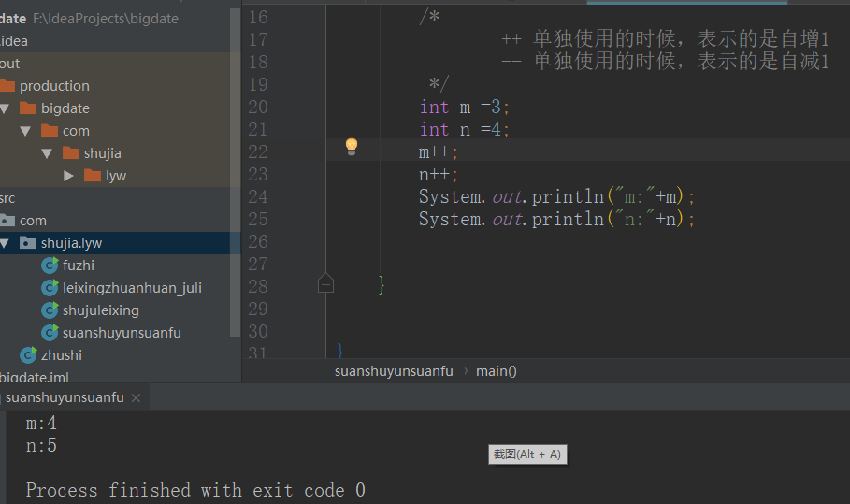Viewport: 850px width, 504px height.
Task: Close the suanshuyunsuanfu run tab
Action: pos(137,398)
